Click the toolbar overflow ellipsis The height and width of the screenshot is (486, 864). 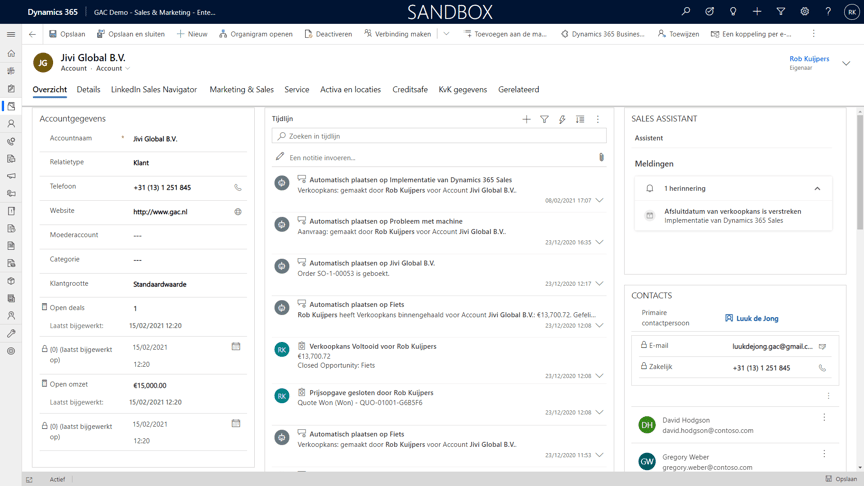pyautogui.click(x=813, y=34)
